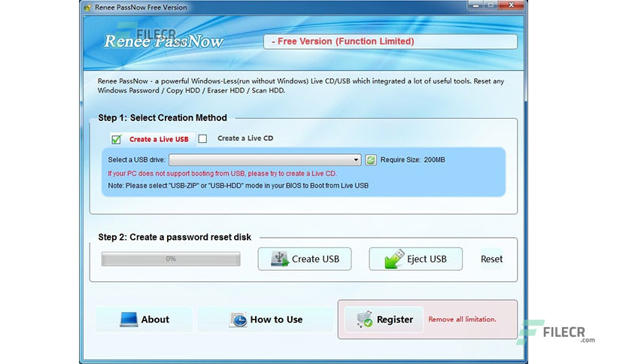Click the red booting from USB warning text

click(222, 174)
